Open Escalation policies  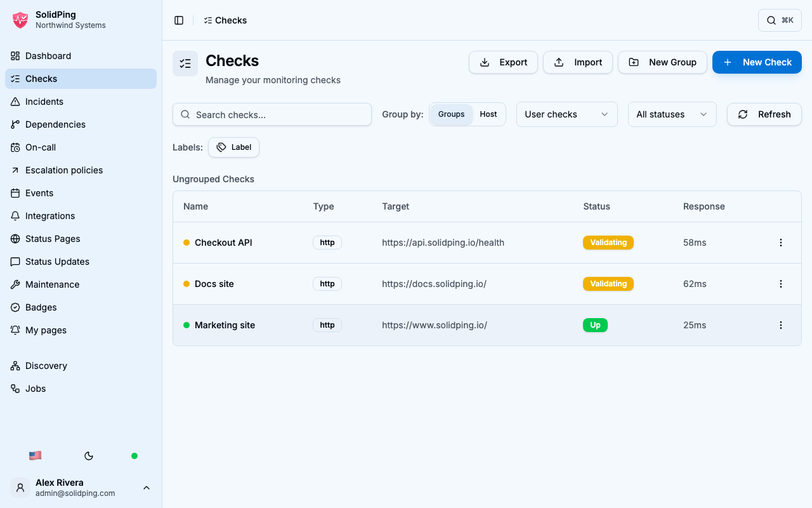pos(81,170)
